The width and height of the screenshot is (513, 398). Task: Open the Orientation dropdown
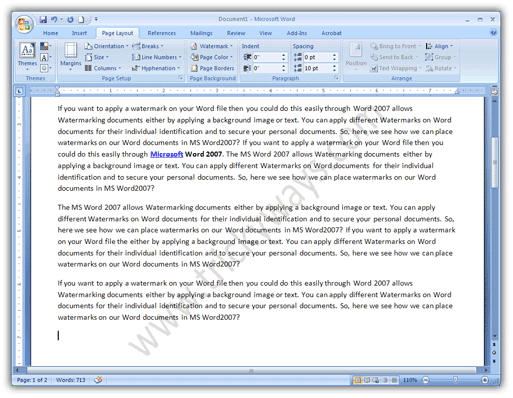(106, 46)
